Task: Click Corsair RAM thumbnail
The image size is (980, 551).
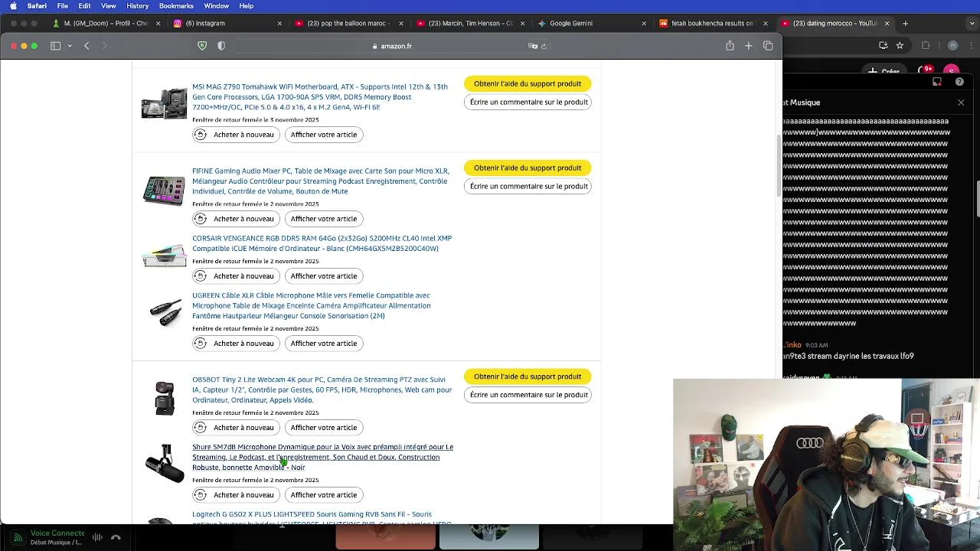Action: click(164, 256)
